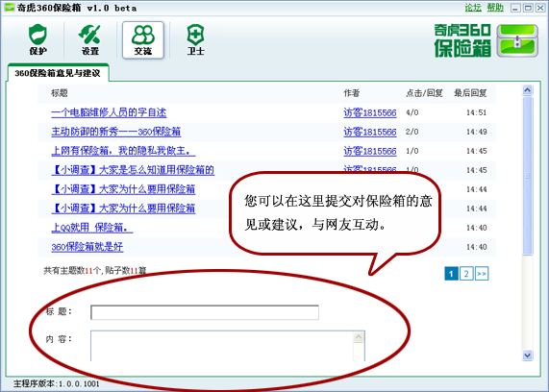Screen dimensions: 549x392
Task: Click the >> next pages button
Action: click(482, 274)
